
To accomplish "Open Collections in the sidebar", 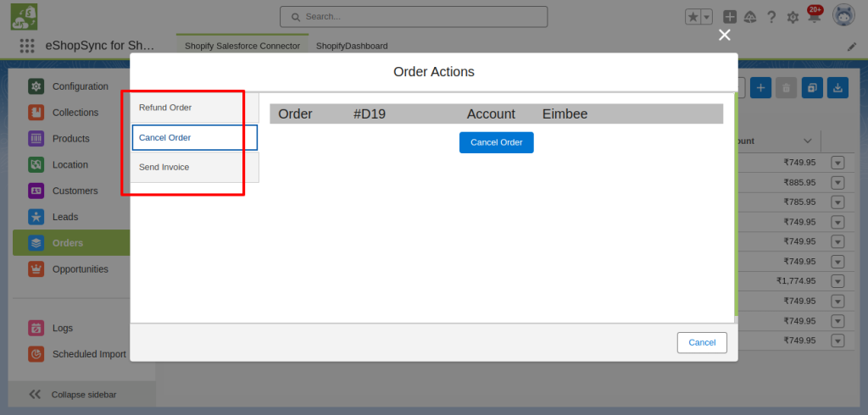I will [75, 113].
